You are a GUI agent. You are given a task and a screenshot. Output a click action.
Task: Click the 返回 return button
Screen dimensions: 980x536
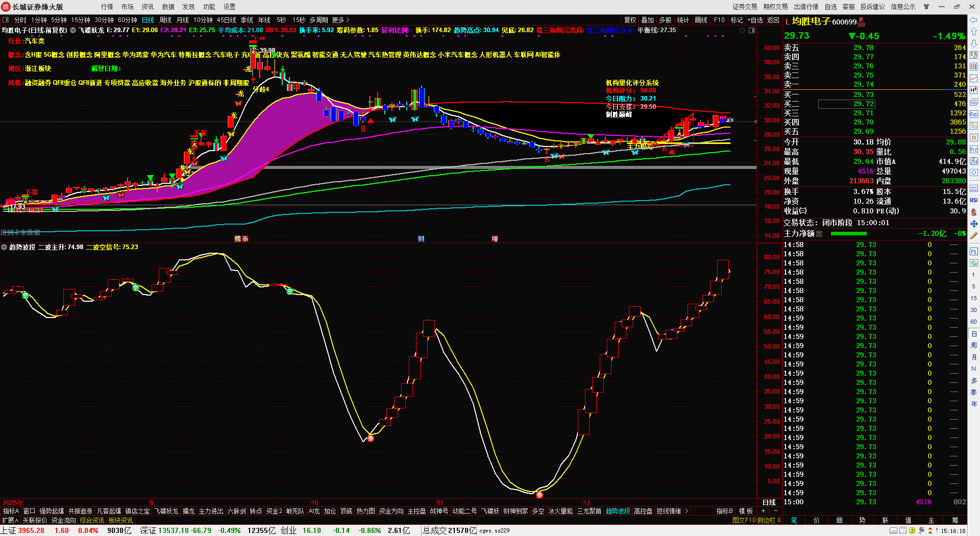773,20
